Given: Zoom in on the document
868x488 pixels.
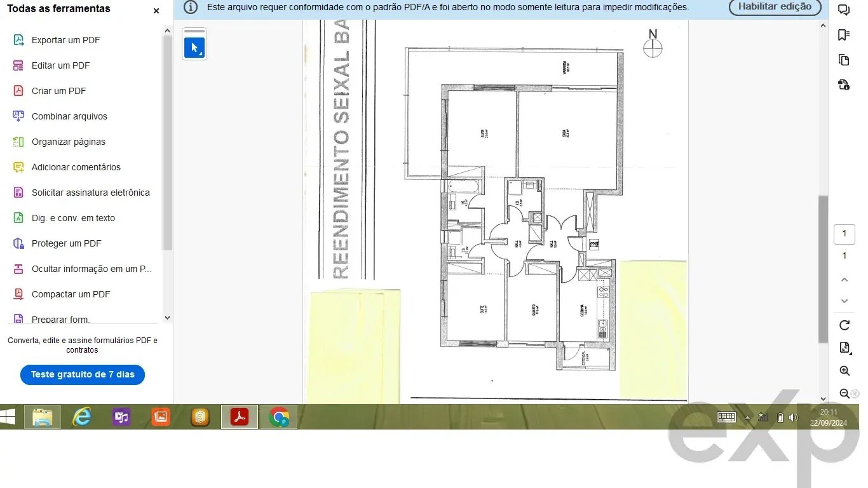Looking at the screenshot, I should 844,371.
